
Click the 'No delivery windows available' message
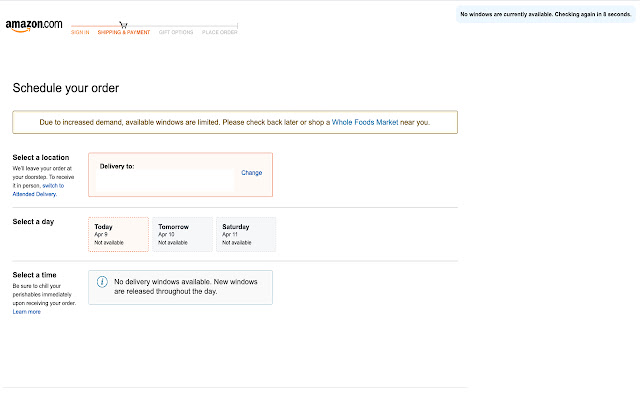click(186, 287)
